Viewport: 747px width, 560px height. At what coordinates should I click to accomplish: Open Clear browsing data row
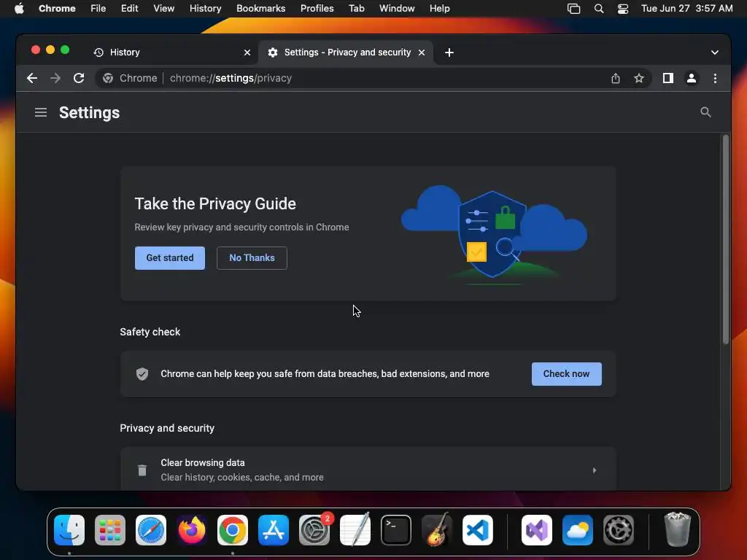[x=368, y=469]
